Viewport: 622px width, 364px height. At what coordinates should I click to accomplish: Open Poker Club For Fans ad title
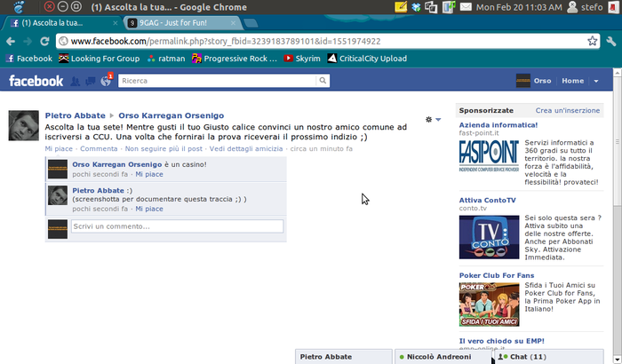497,275
